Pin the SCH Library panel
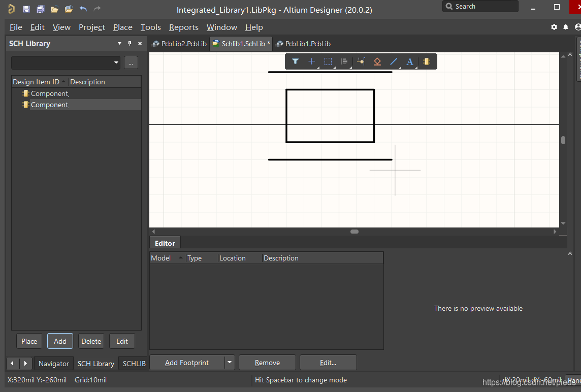The height and width of the screenshot is (392, 581). 130,44
